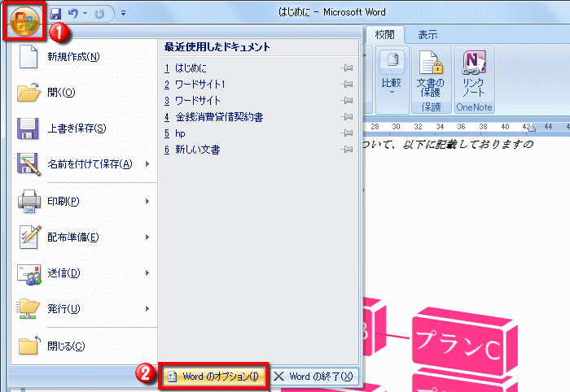Pin the はじめに recent document
This screenshot has height=392, width=570.
pyautogui.click(x=347, y=68)
